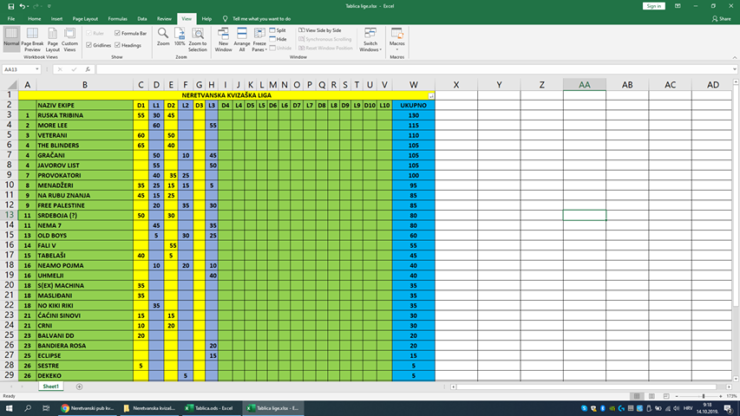Click the Arrange All icon
740x416 pixels.
click(242, 38)
